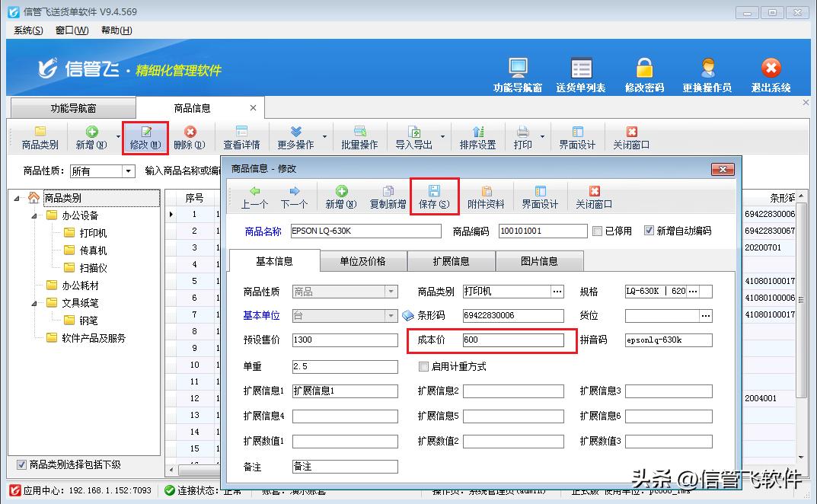Screen dimensions: 817x504
Task: Click the 保存 button in dialog
Action: coord(433,196)
